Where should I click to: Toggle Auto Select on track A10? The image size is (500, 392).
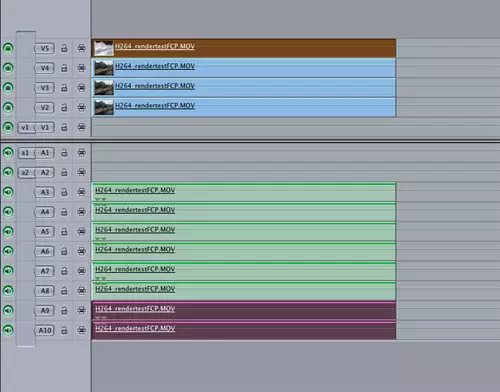pyautogui.click(x=81, y=330)
